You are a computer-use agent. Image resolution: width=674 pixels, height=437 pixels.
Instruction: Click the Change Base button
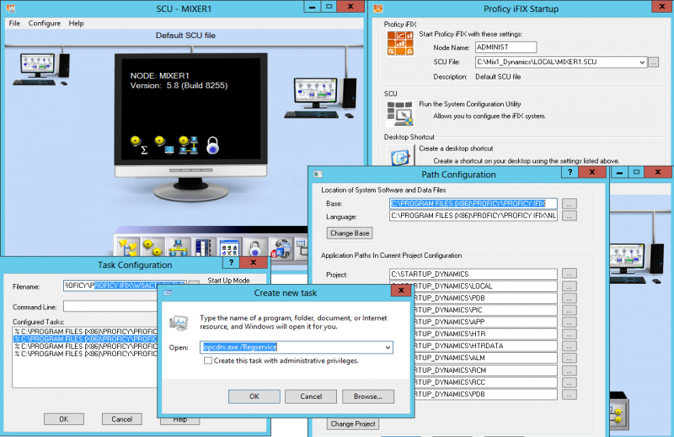(349, 233)
